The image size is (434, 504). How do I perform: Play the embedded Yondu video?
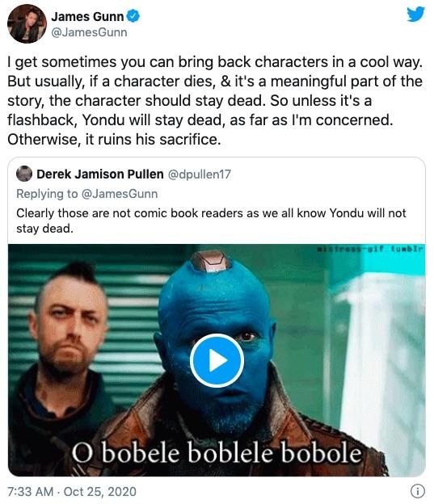click(217, 360)
